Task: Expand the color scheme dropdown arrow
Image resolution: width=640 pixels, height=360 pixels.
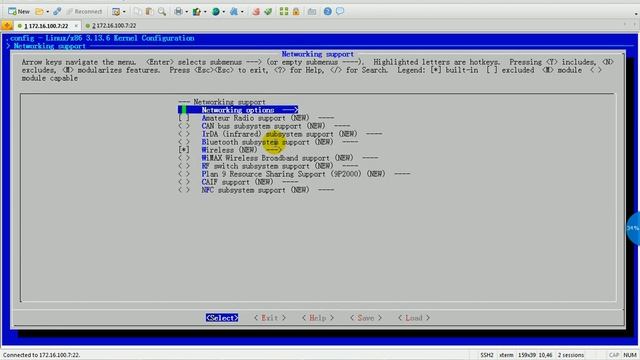Action: 205,12
